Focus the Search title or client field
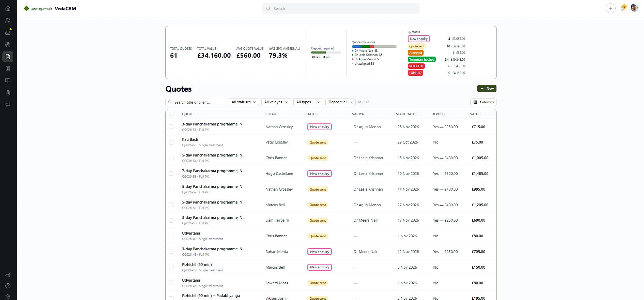 (196, 102)
